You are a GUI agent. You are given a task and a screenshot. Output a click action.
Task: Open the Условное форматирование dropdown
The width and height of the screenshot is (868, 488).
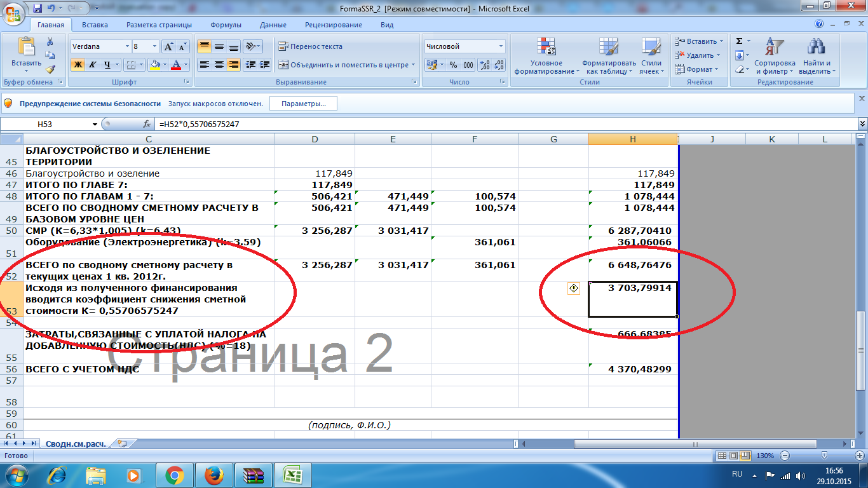click(x=546, y=56)
